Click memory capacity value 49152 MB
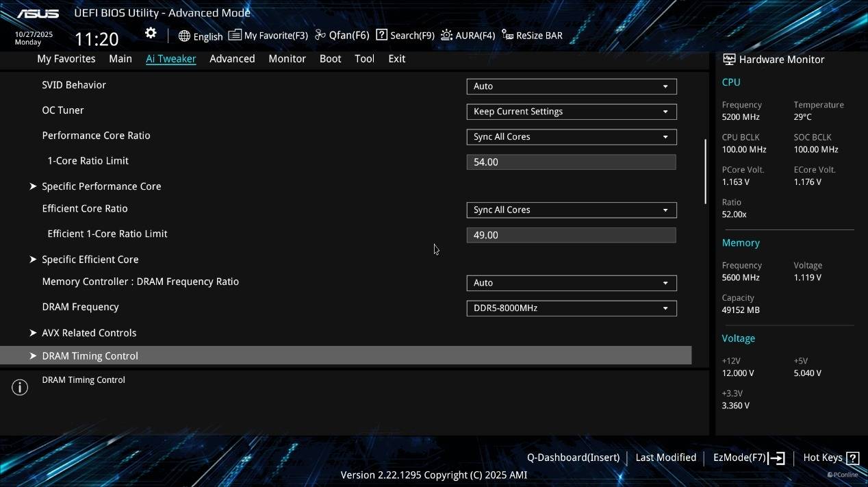The height and width of the screenshot is (487, 868). (x=741, y=310)
